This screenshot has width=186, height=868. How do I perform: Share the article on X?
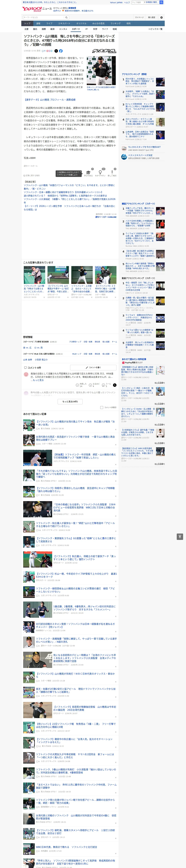(56, 51)
